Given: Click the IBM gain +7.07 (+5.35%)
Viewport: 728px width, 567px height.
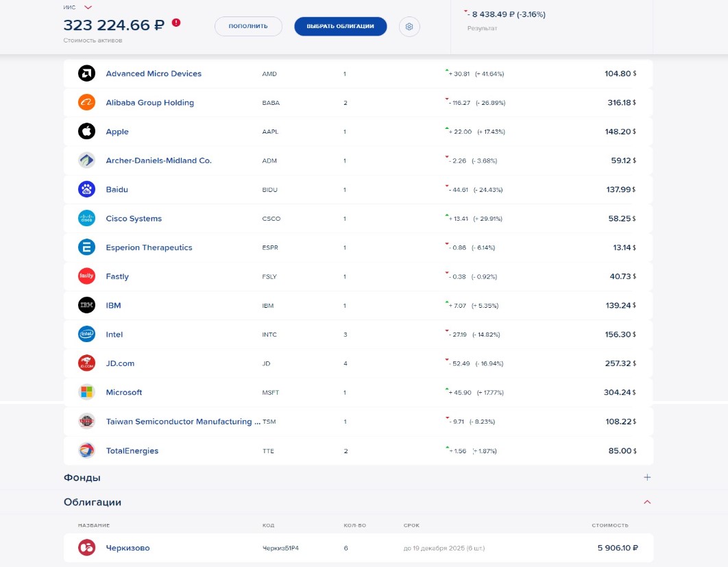Looking at the screenshot, I should coord(474,306).
